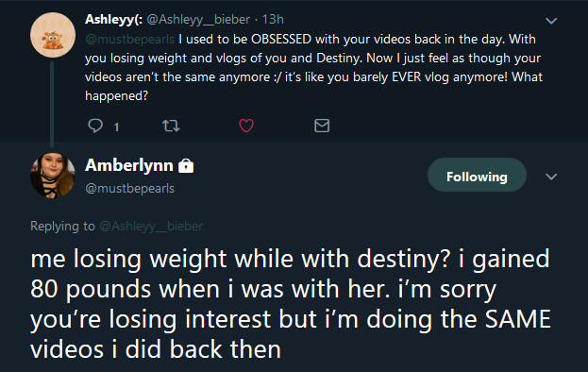The width and height of the screenshot is (588, 372).
Task: Open the @mustbepearls mention in Ashleyy's tweet
Action: pos(129,40)
